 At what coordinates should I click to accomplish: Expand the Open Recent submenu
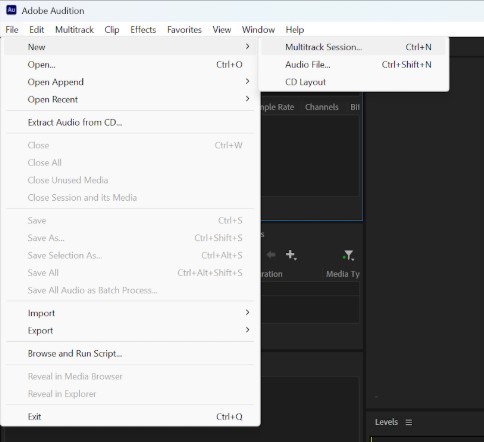point(130,99)
